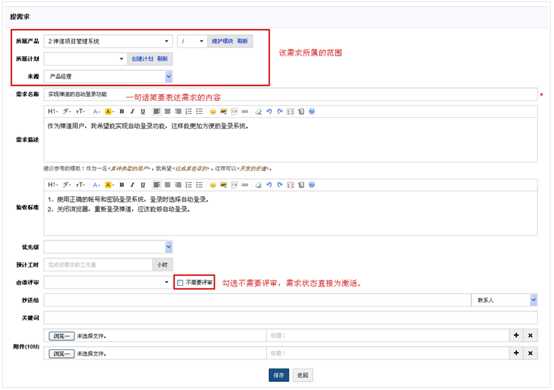Open emoticons picker in 验收标准 editor
554x390 pixels.
pos(213,185)
